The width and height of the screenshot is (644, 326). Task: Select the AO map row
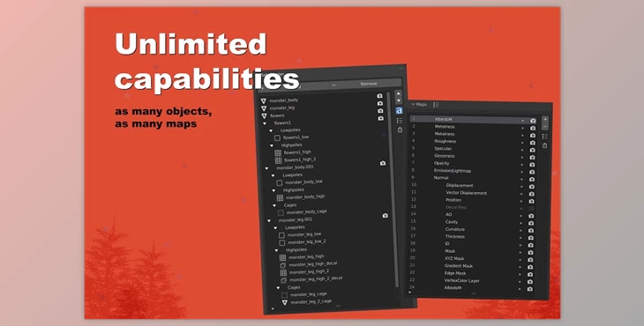[x=472, y=214]
